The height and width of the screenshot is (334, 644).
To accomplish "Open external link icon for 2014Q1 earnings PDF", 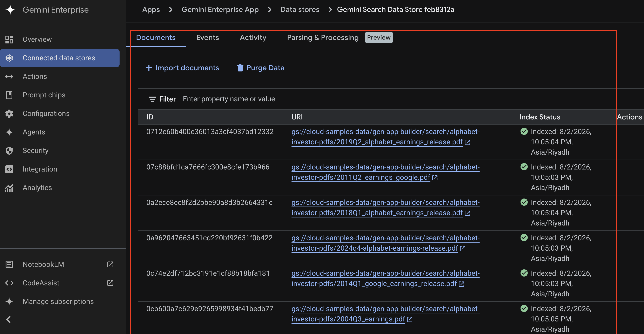I will click(461, 284).
